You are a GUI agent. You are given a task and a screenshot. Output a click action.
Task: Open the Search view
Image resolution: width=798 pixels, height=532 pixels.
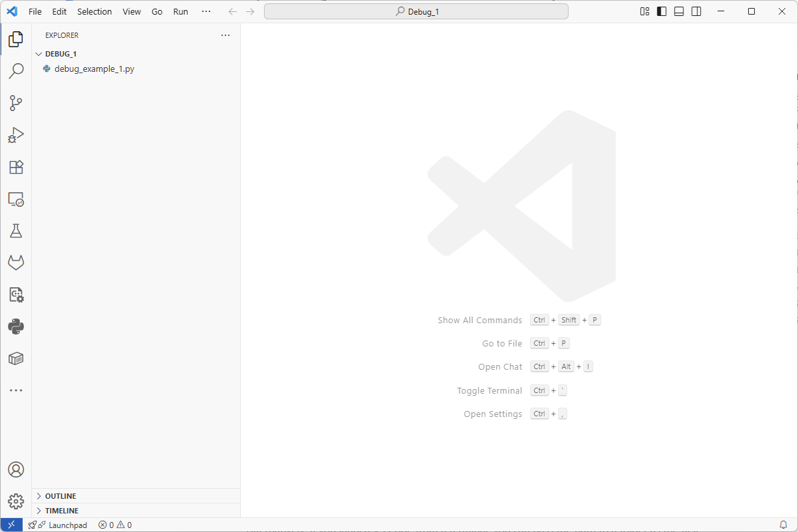16,70
